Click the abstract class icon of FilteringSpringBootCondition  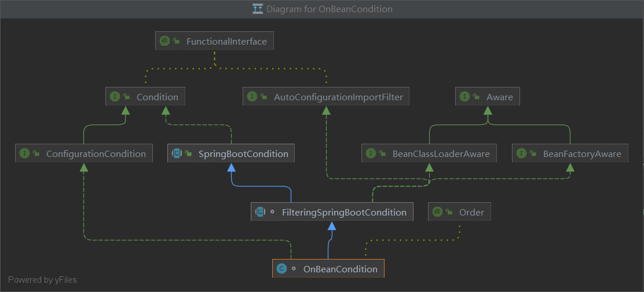point(261,212)
